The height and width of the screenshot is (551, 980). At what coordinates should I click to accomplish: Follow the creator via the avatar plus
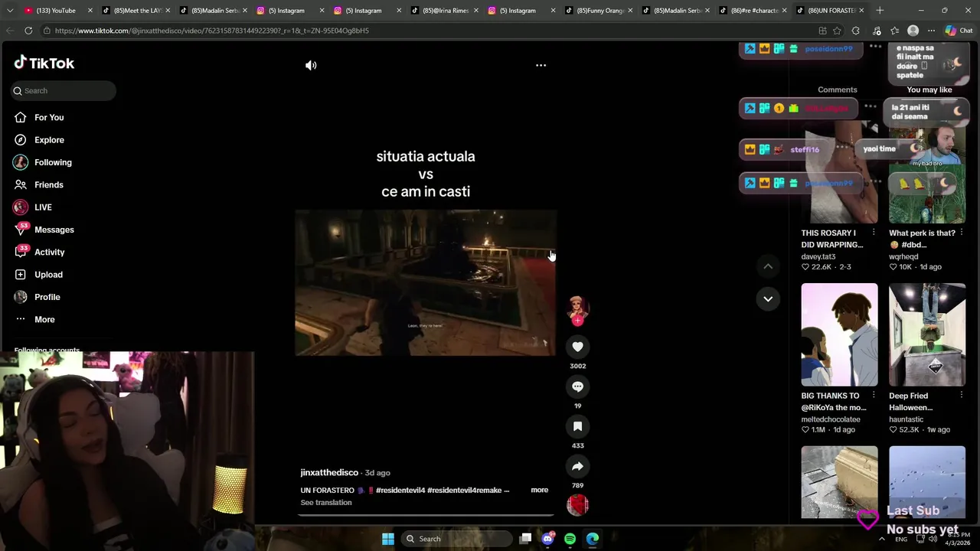(577, 321)
